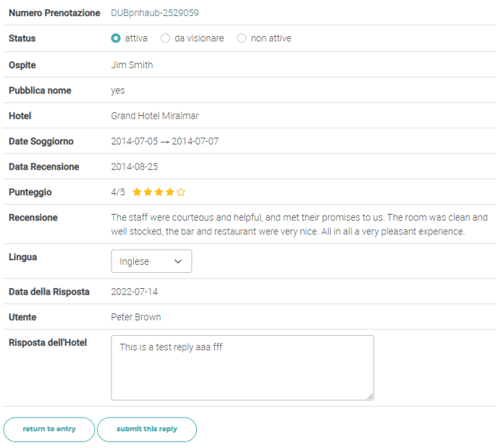498x448 pixels.
Task: Click the review text paragraph
Action: tap(299, 224)
